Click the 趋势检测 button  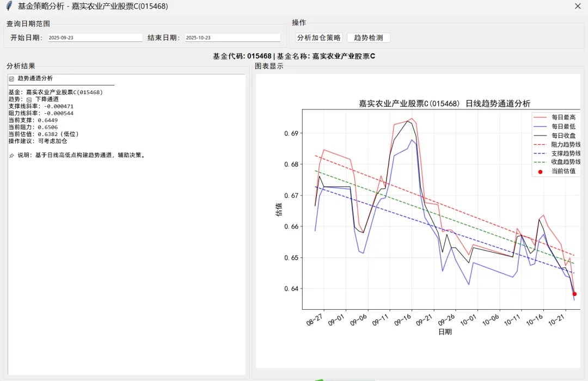[368, 38]
